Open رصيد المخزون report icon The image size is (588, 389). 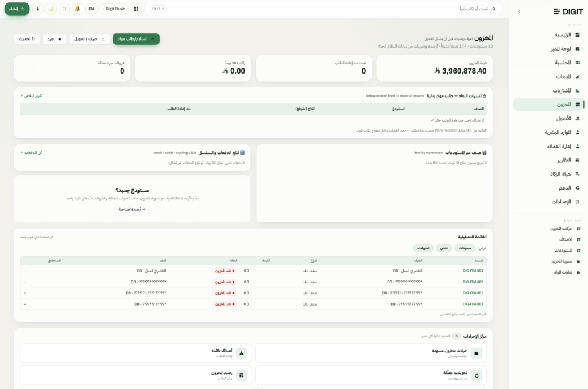(x=242, y=375)
